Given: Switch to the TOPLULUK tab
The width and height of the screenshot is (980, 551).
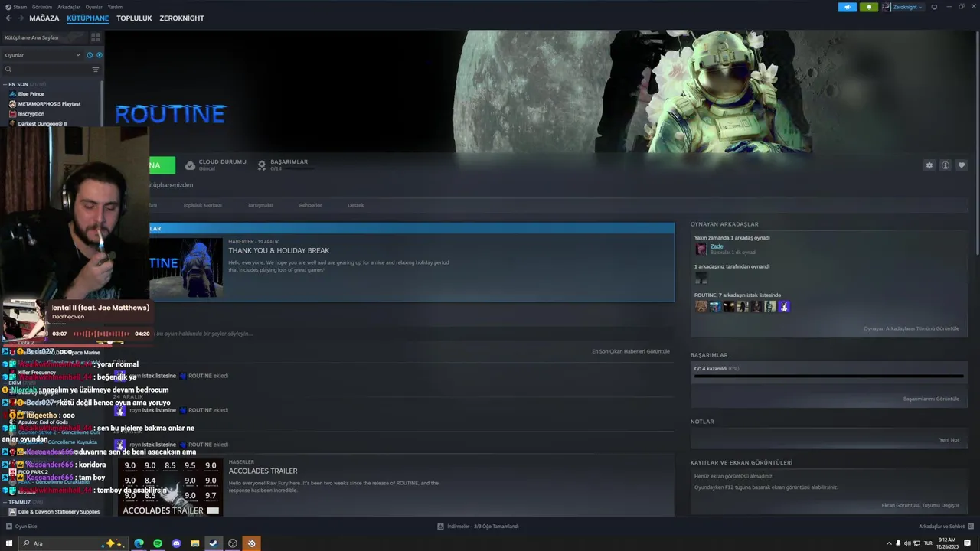Looking at the screenshot, I should [134, 18].
